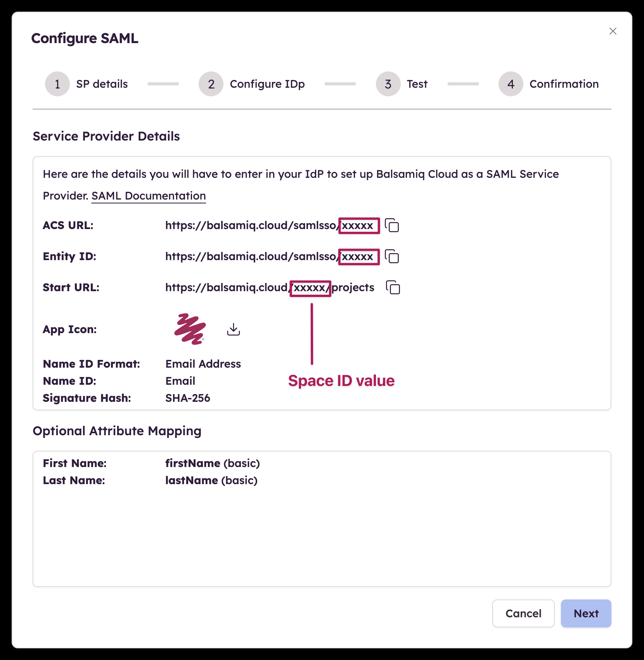
Task: Click the Next button
Action: click(x=586, y=613)
